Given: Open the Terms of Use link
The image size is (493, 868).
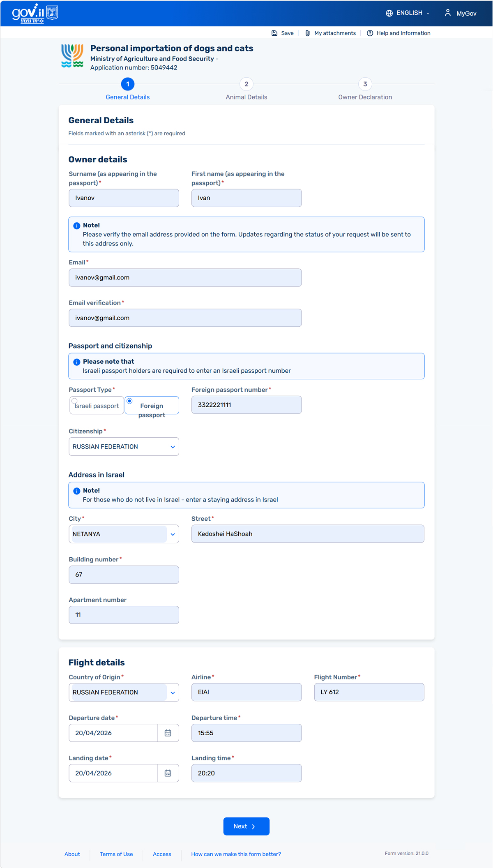Looking at the screenshot, I should [116, 854].
